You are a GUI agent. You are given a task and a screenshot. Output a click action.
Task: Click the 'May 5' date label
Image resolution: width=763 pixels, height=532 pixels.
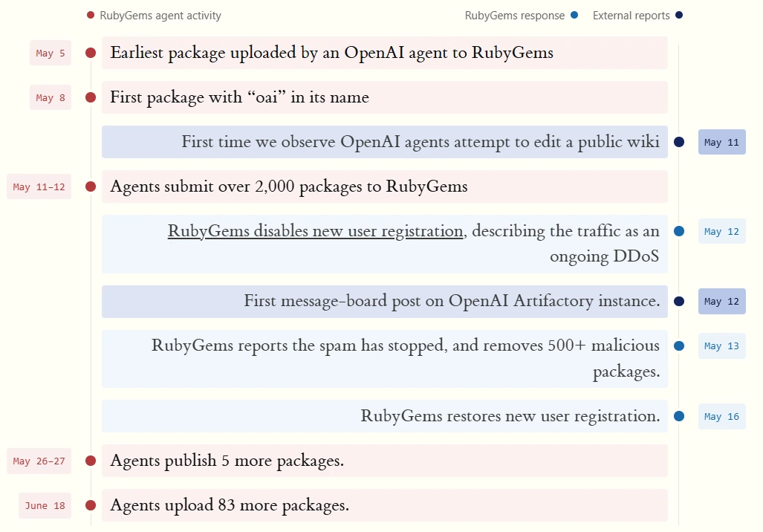coord(50,53)
